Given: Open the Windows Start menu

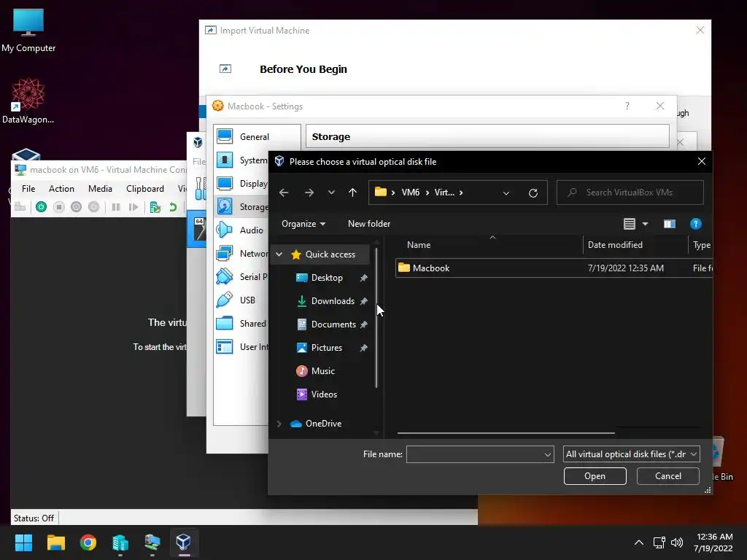Looking at the screenshot, I should coord(23,542).
